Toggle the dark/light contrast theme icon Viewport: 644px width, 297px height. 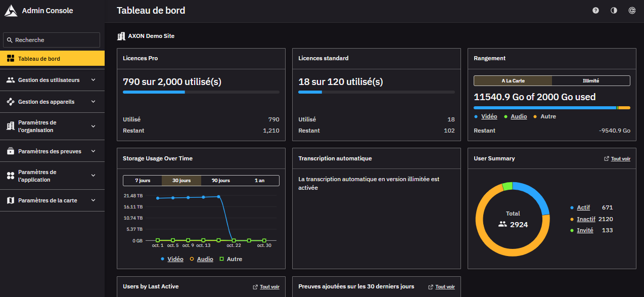point(614,11)
